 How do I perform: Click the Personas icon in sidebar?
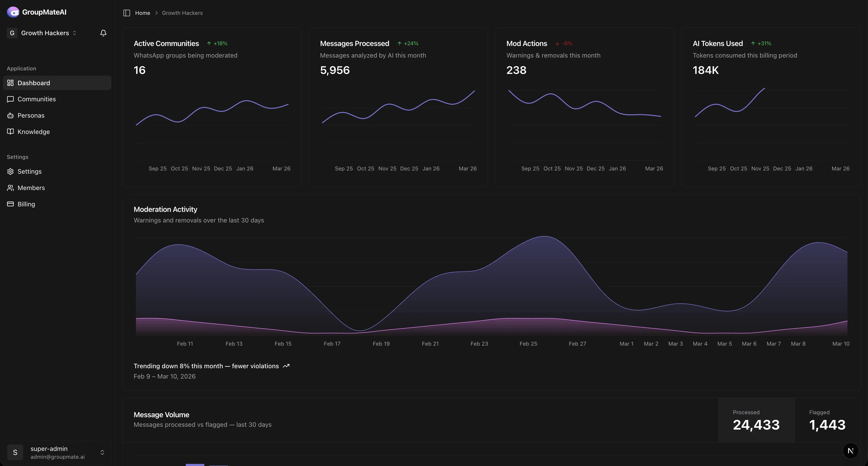coord(10,115)
